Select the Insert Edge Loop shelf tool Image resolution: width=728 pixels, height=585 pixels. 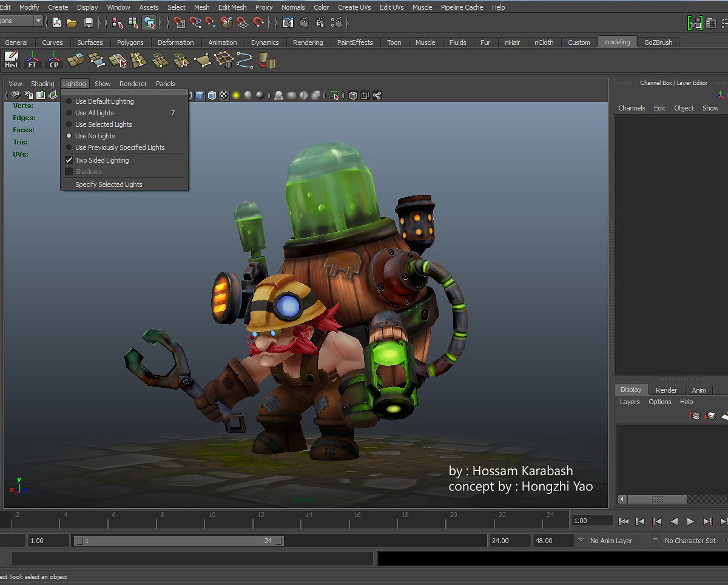pos(139,60)
